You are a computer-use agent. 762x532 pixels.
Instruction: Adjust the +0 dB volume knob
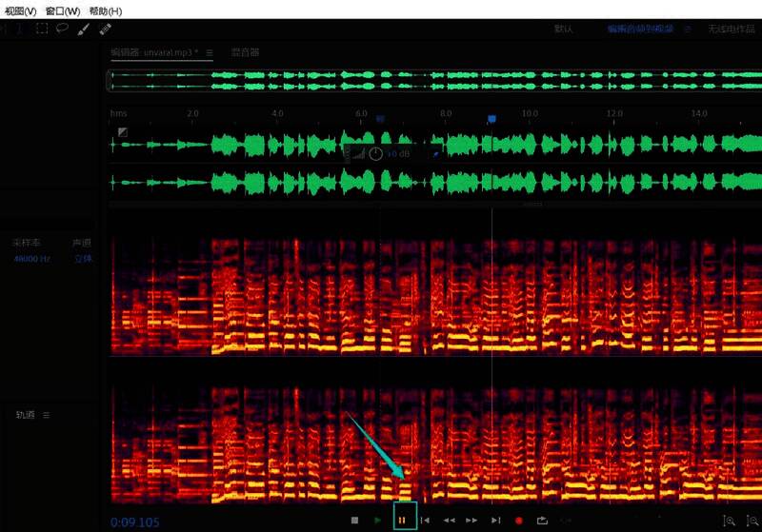pos(375,153)
